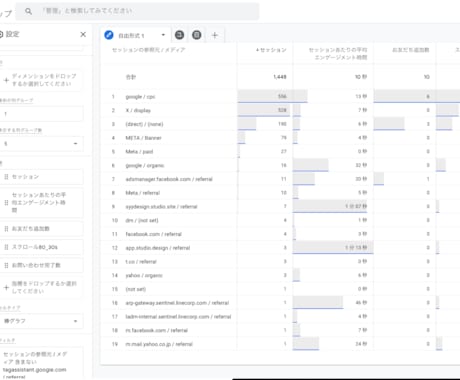
Task: Click the お友だち追加数 column header
Action: pyautogui.click(x=410, y=50)
